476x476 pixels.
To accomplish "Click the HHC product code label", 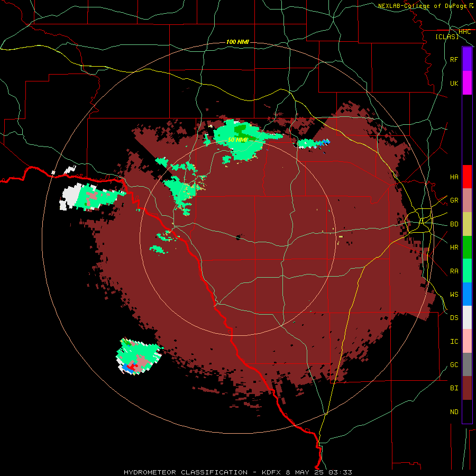I will (464, 31).
